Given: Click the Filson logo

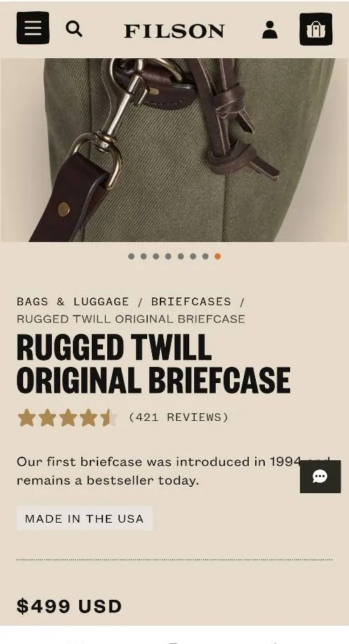Looking at the screenshot, I should [x=174, y=31].
